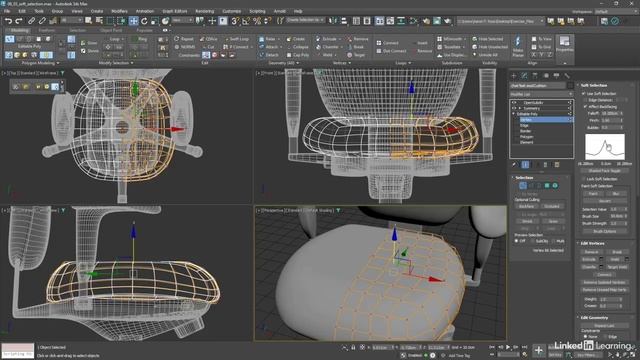640x360 pixels.
Task: Expand Modify Selection ribbon panel
Action: [x=116, y=63]
